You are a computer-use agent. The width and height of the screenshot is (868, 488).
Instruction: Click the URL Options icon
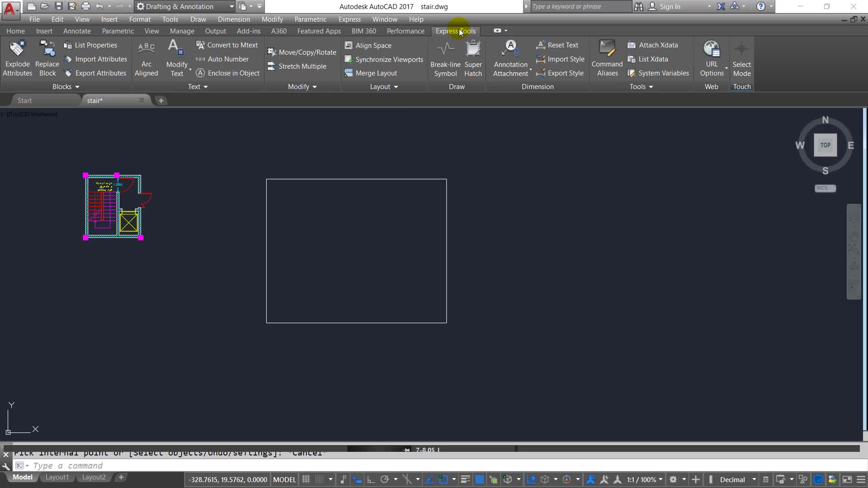711,59
